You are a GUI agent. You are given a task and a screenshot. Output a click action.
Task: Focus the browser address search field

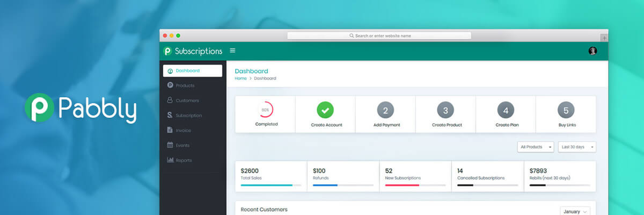(x=379, y=35)
